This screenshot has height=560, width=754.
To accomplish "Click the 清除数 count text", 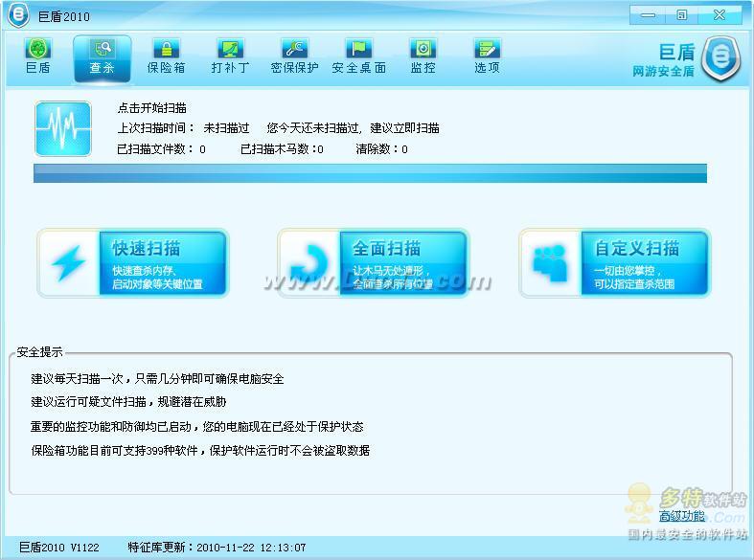I will [382, 149].
